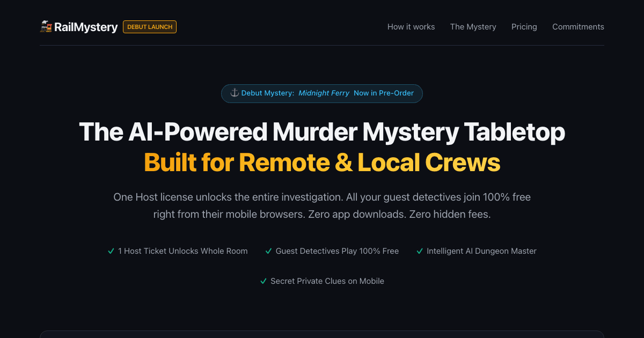The image size is (644, 338).
Task: Click Secret Private Clues on Mobile text
Action: coord(327,281)
